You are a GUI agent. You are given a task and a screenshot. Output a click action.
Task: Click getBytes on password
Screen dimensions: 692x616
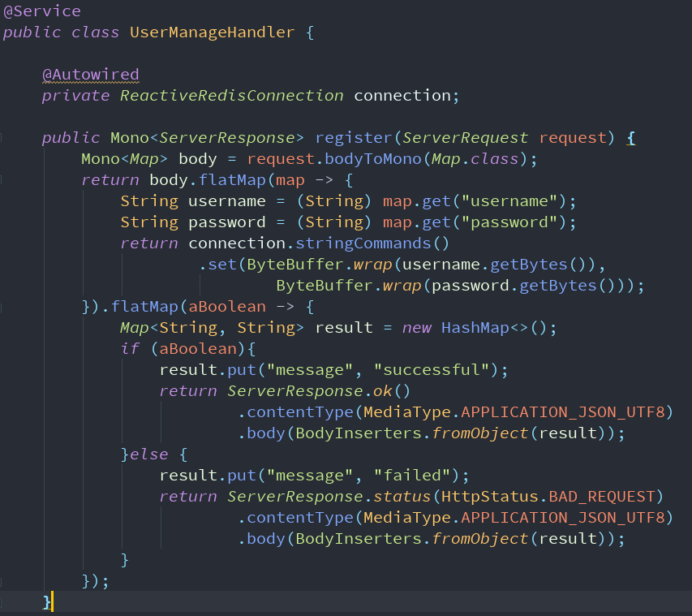pyautogui.click(x=558, y=286)
